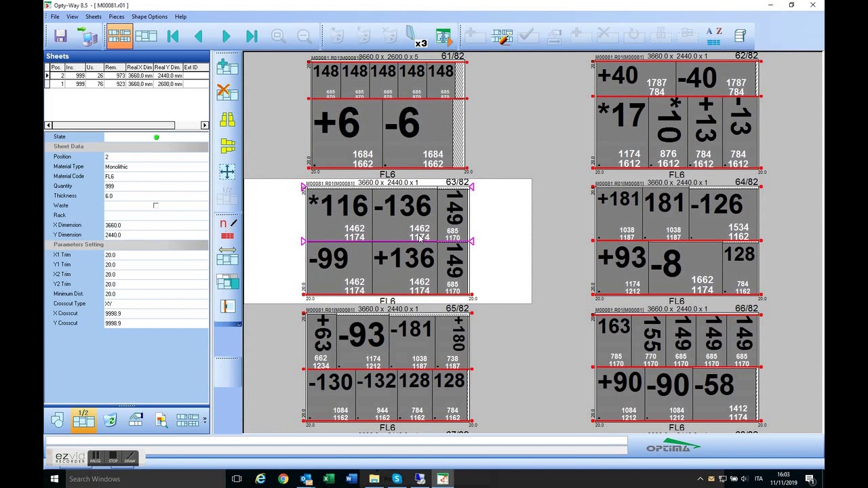
Task: Click the highlighted 1/2 sheets panel icon
Action: click(83, 420)
